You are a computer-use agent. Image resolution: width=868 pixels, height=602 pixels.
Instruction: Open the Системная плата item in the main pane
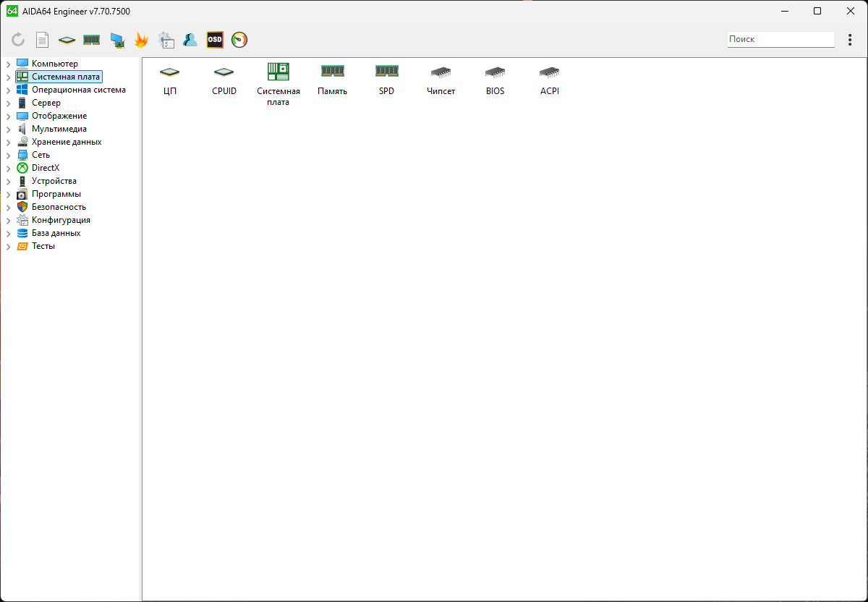coord(278,85)
